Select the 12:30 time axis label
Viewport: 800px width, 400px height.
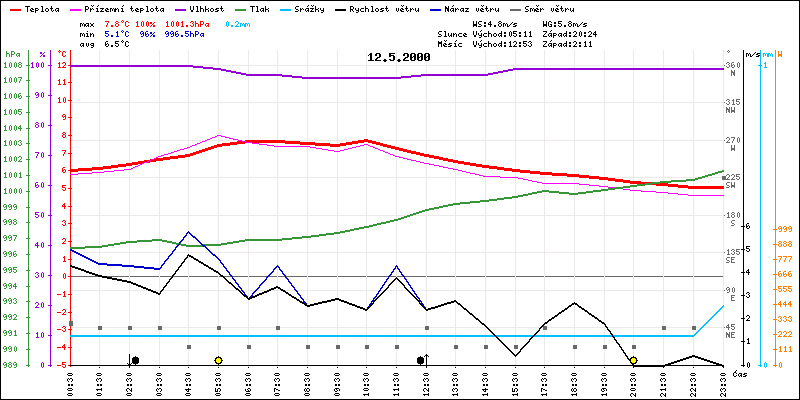pyautogui.click(x=428, y=382)
